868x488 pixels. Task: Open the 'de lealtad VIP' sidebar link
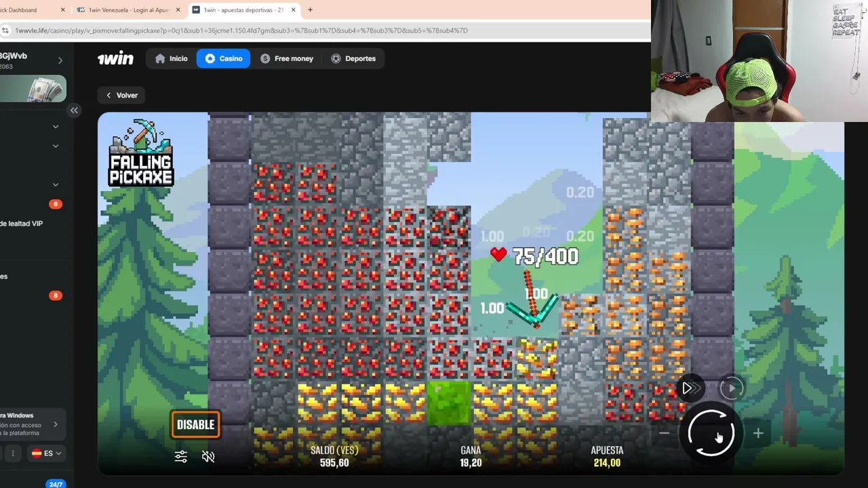22,224
